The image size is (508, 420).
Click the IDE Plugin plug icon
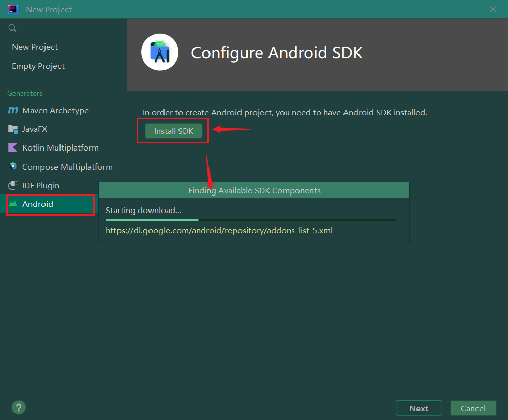click(13, 185)
